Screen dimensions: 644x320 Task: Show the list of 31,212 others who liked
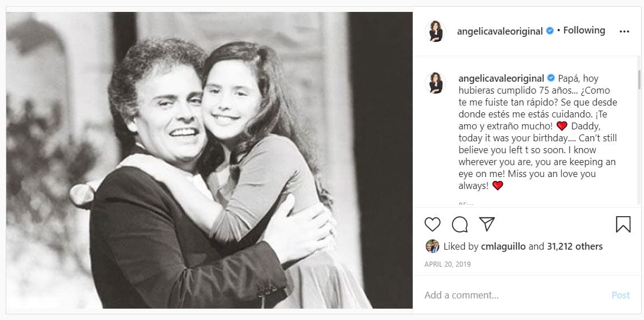pos(574,246)
